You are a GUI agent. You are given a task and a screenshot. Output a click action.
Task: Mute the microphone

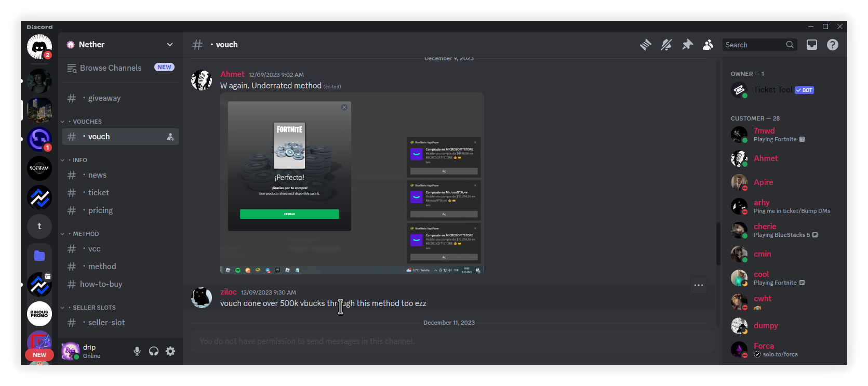[x=137, y=351]
